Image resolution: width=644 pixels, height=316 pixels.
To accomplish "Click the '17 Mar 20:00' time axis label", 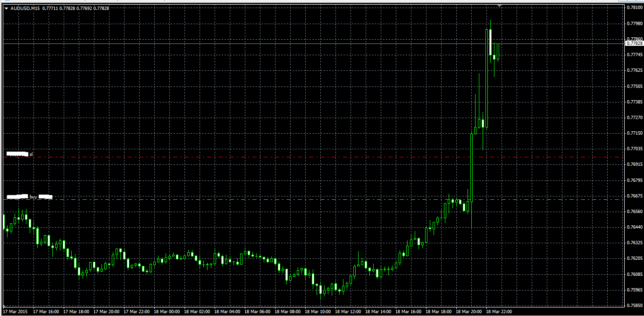I will [107, 312].
